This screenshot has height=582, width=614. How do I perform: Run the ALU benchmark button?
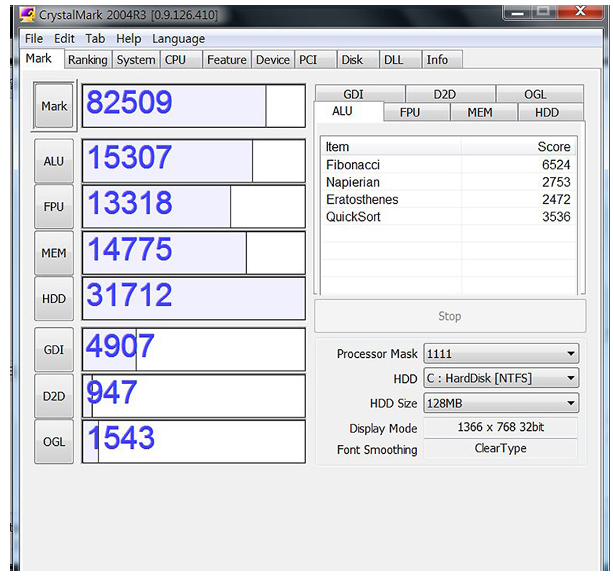[54, 161]
